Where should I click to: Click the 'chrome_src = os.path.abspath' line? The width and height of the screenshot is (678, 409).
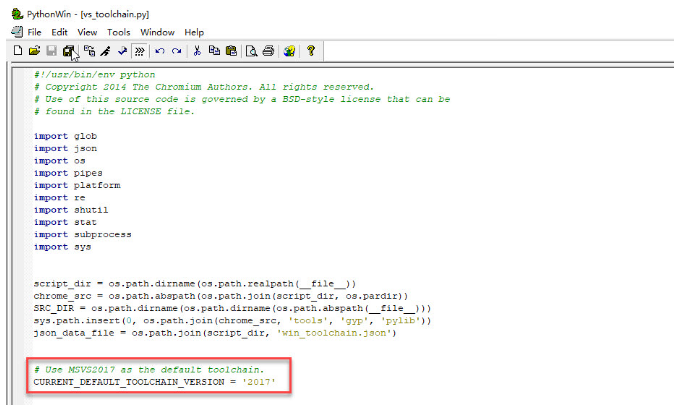click(x=221, y=296)
